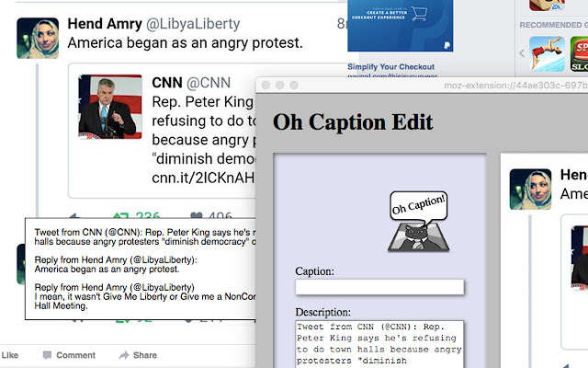Click the Like button at bottom
The height and width of the screenshot is (368, 588).
pos(10,355)
